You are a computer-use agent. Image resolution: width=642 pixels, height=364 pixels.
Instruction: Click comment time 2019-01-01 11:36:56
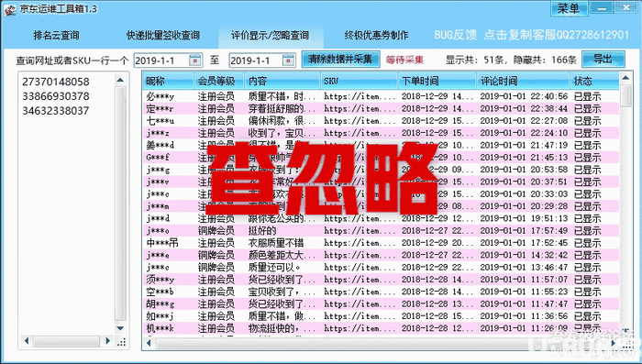point(524,316)
